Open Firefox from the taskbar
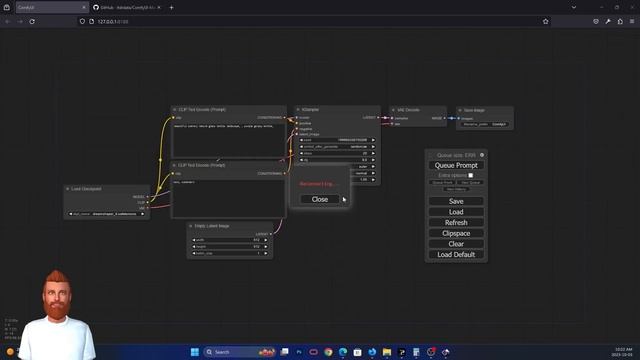This screenshot has width=640, height=360. (x=372, y=352)
